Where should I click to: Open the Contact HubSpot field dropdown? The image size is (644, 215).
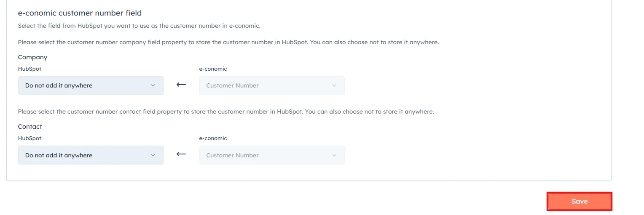pos(90,155)
